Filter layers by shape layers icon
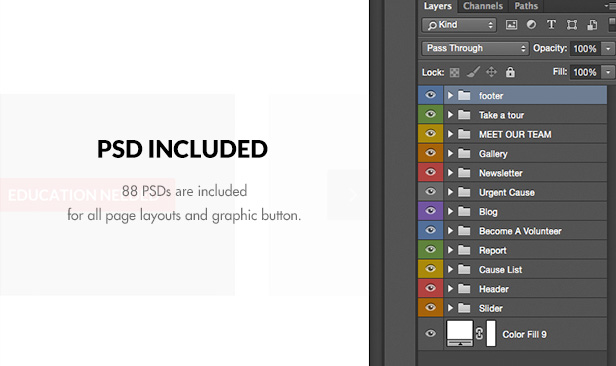The height and width of the screenshot is (366, 616). coord(572,25)
